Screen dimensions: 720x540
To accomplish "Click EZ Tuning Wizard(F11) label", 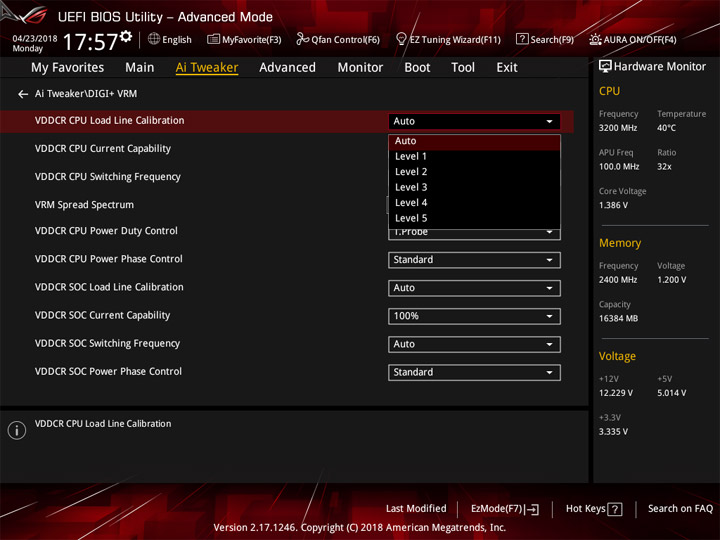I will coord(455,40).
